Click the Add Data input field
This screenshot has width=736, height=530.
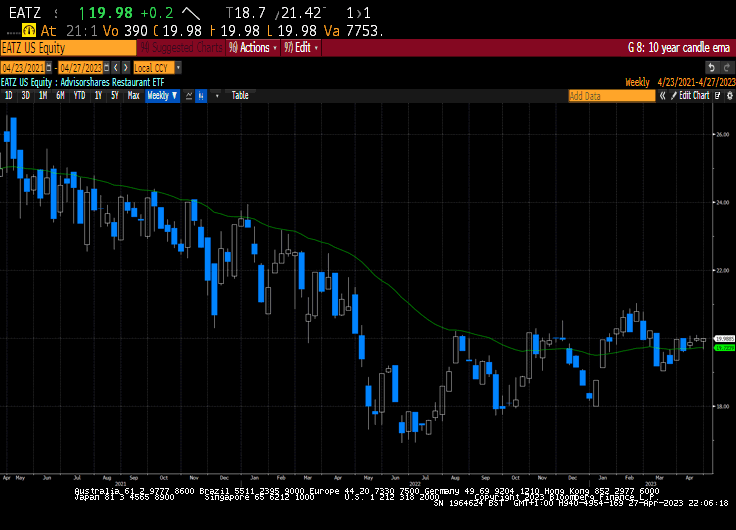point(610,96)
